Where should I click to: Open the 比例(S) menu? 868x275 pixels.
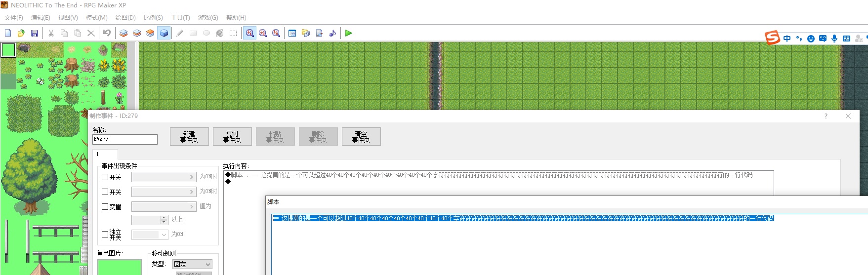(x=153, y=18)
